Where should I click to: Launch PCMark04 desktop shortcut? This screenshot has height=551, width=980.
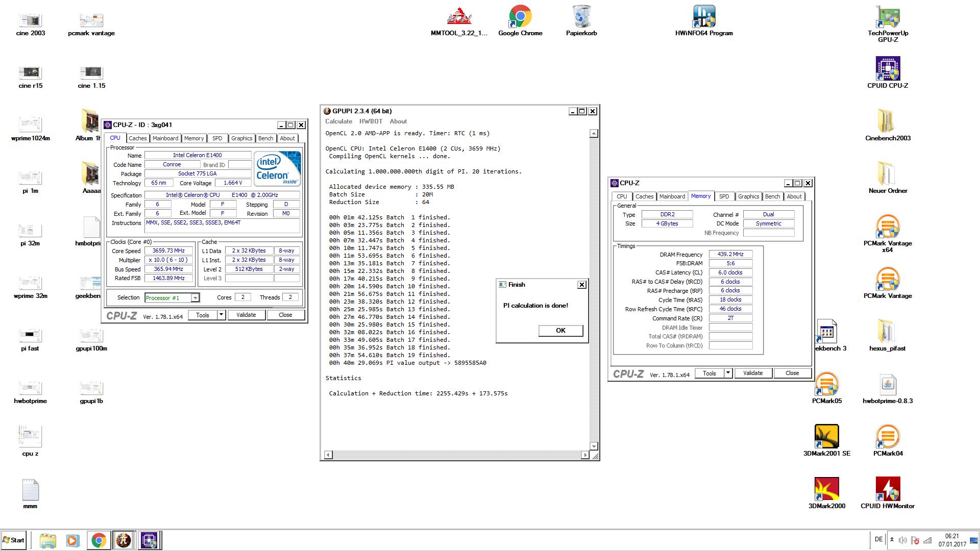click(888, 440)
